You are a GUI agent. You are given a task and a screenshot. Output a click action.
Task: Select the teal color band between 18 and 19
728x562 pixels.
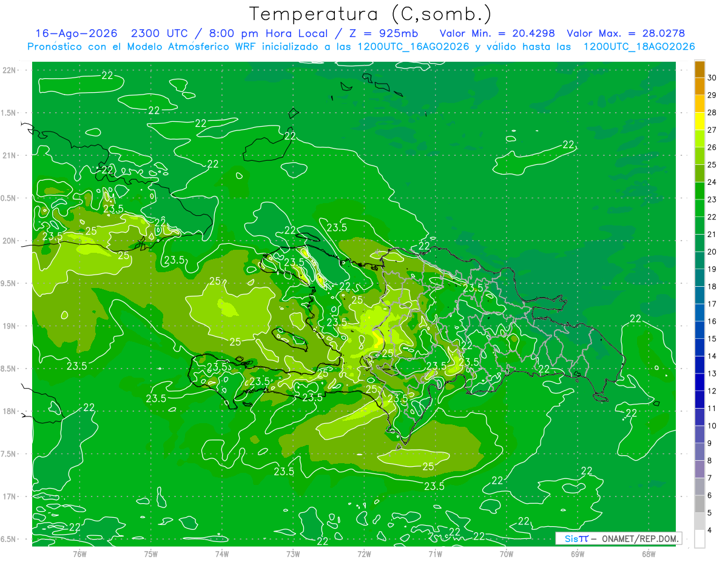(699, 278)
